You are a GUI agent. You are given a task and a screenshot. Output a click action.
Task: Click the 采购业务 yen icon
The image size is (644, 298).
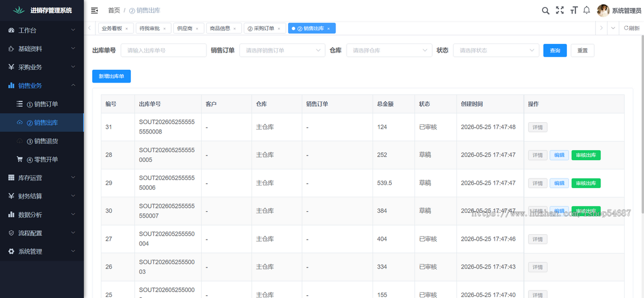pos(12,67)
